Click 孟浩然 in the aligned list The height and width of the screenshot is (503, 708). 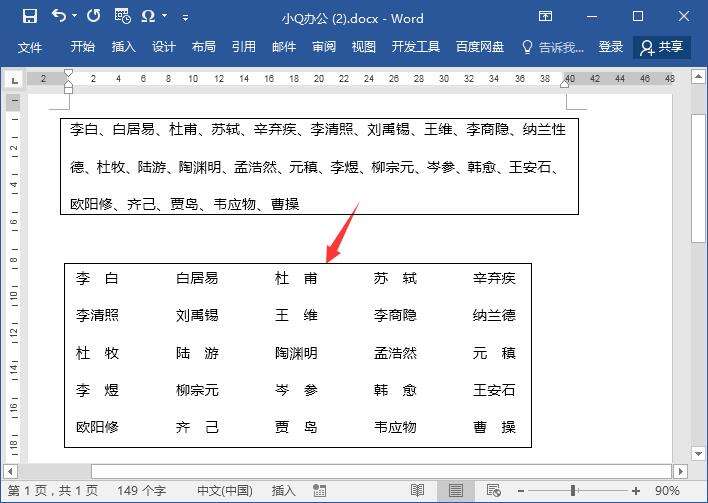[x=395, y=353]
